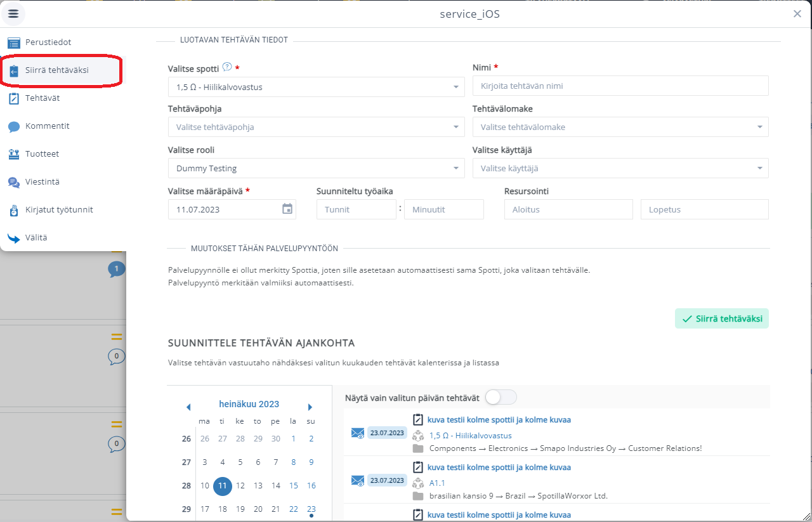
Task: Click folder icon beside brasilian kansio 9 path
Action: [x=417, y=496]
